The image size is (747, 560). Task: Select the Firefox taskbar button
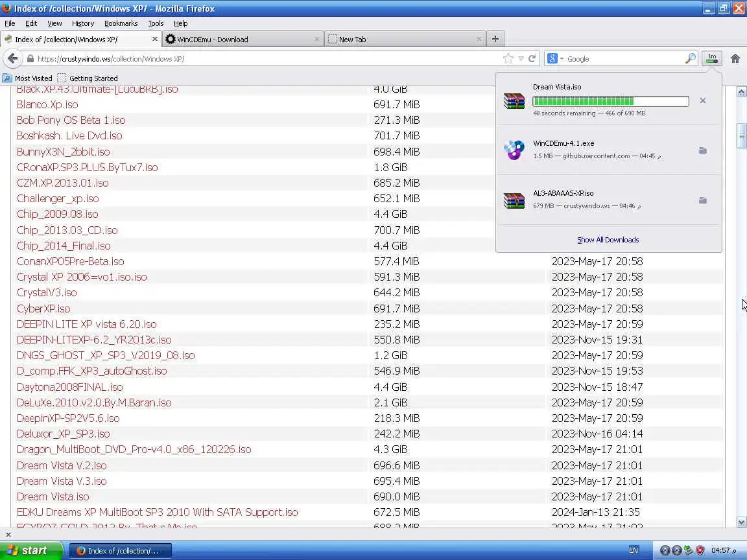point(121,551)
